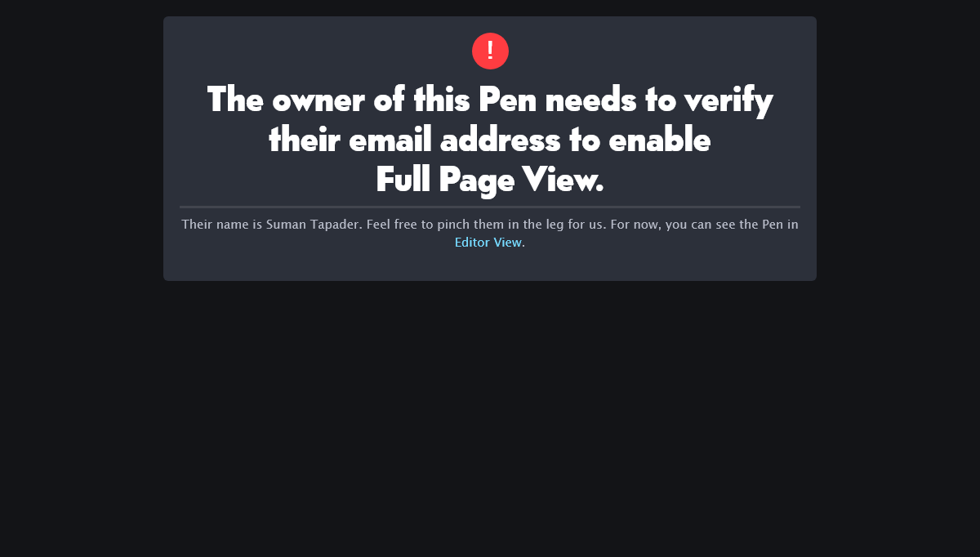The width and height of the screenshot is (980, 557).
Task: Click dark margin left of the message panel
Action: [x=82, y=147]
